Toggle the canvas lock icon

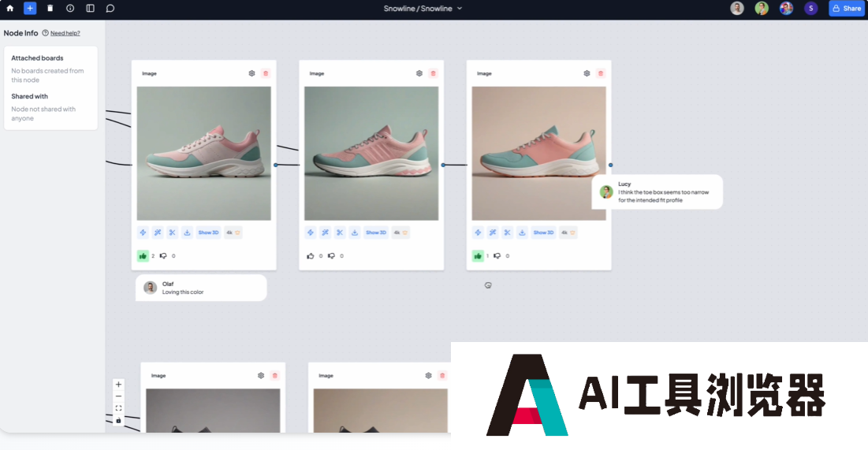point(118,421)
